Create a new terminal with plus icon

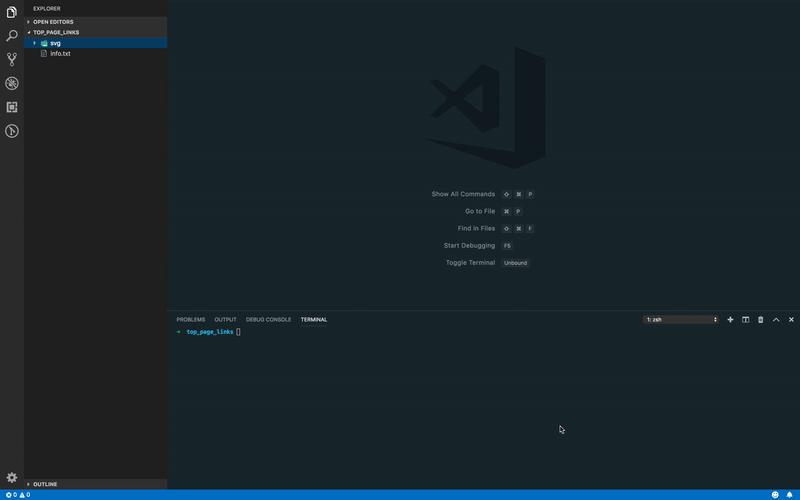[x=730, y=319]
